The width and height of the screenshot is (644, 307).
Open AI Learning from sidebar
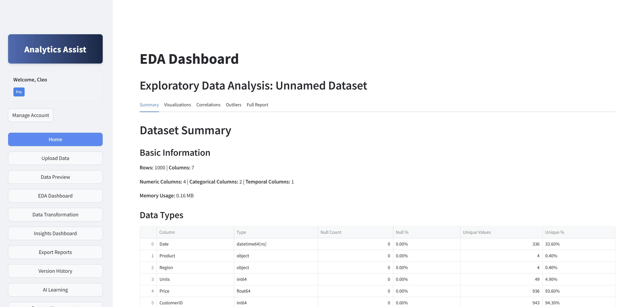click(55, 290)
